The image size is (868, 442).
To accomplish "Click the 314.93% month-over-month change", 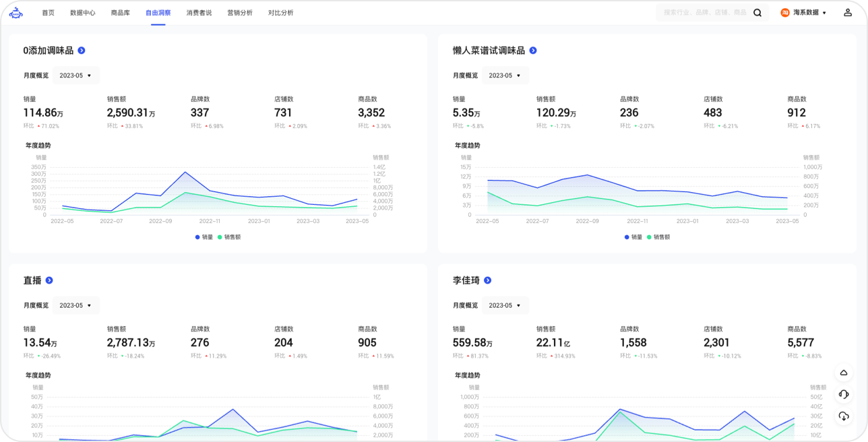I will click(x=564, y=356).
